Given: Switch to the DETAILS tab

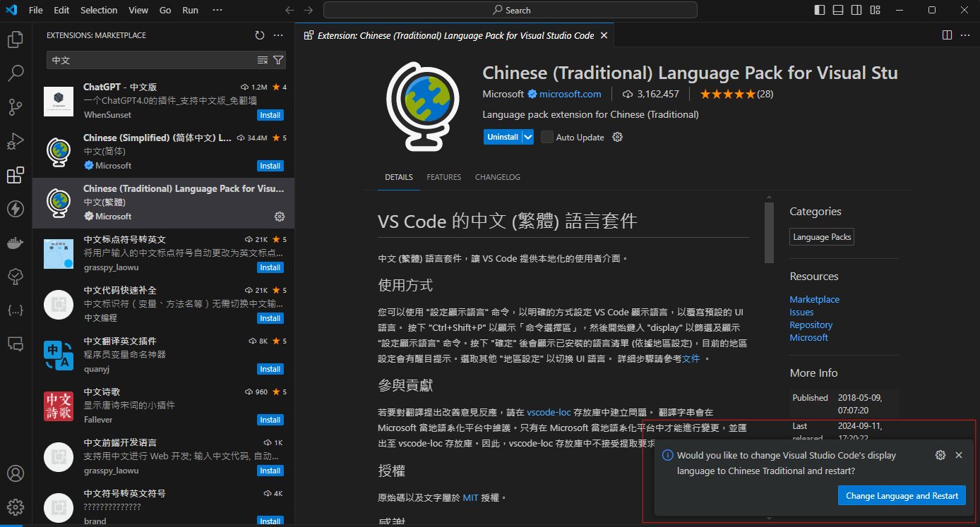Looking at the screenshot, I should pyautogui.click(x=399, y=177).
